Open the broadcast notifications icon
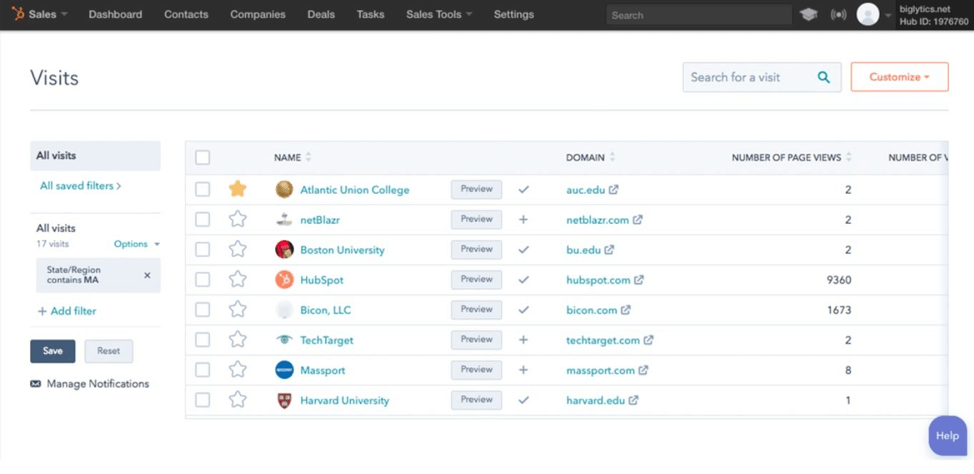This screenshot has width=974, height=474. click(x=839, y=14)
